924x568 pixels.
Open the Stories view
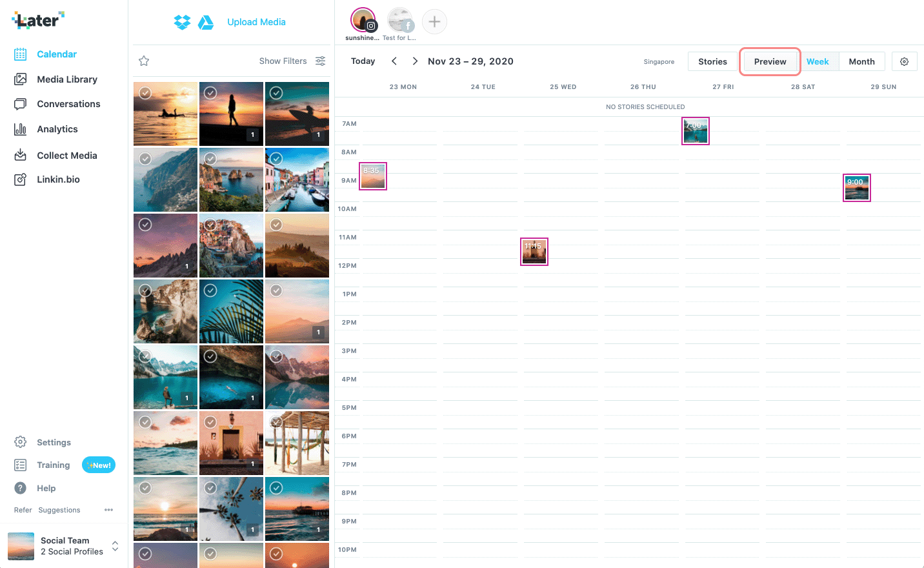pos(712,61)
